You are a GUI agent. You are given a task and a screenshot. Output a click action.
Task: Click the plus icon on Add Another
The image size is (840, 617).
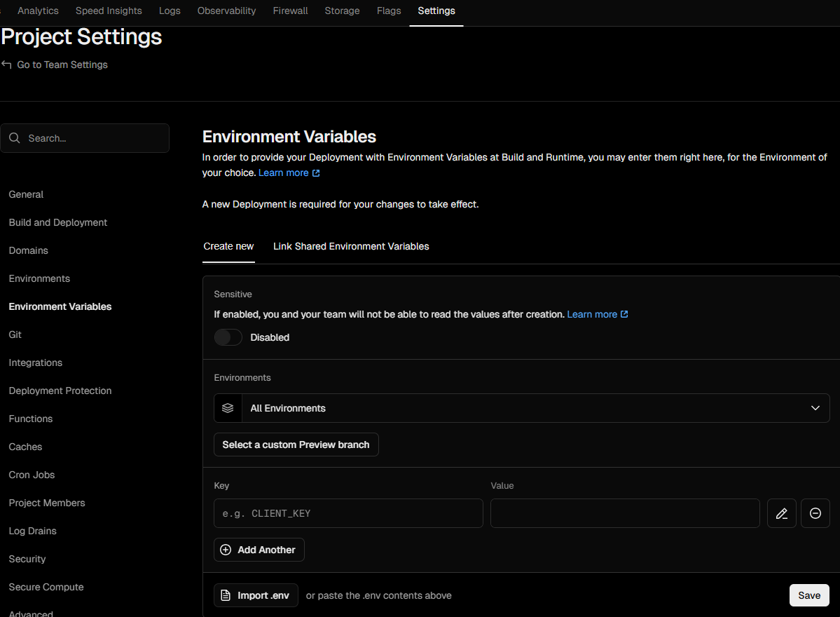(226, 550)
